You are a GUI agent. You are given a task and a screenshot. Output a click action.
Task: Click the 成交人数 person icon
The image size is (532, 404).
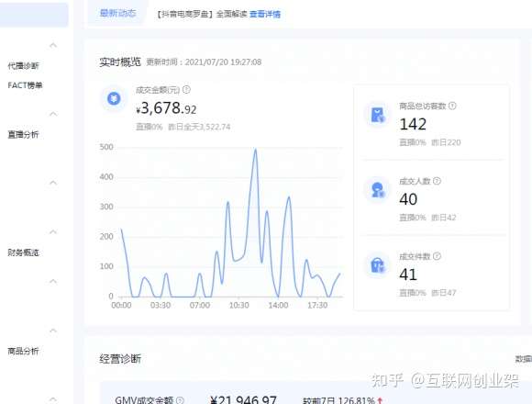pos(378,190)
